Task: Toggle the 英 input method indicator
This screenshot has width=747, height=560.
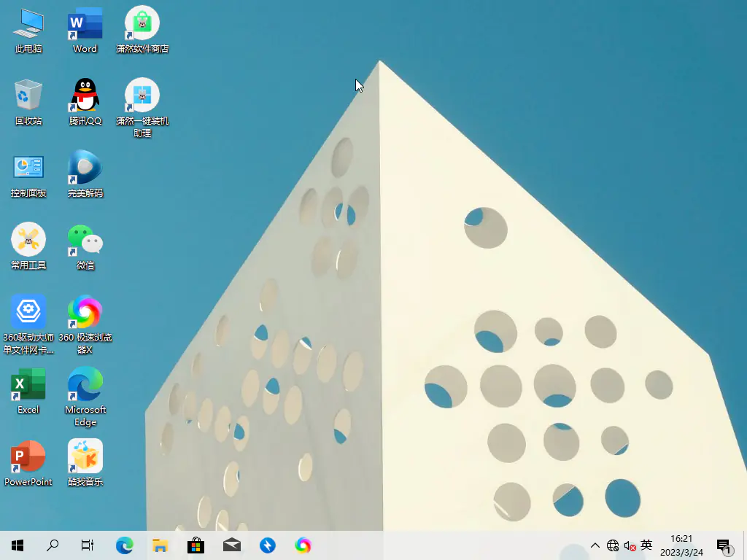Action: point(646,545)
